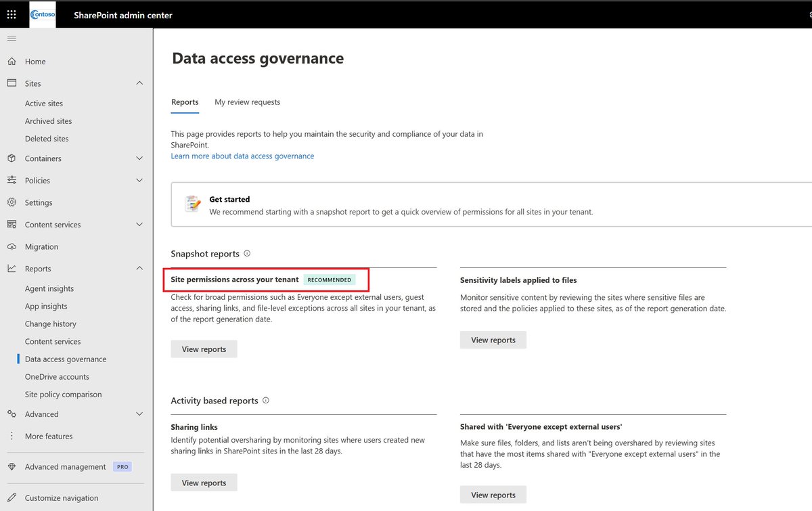Switch to My review requests tab
This screenshot has width=812, height=511.
coord(247,102)
